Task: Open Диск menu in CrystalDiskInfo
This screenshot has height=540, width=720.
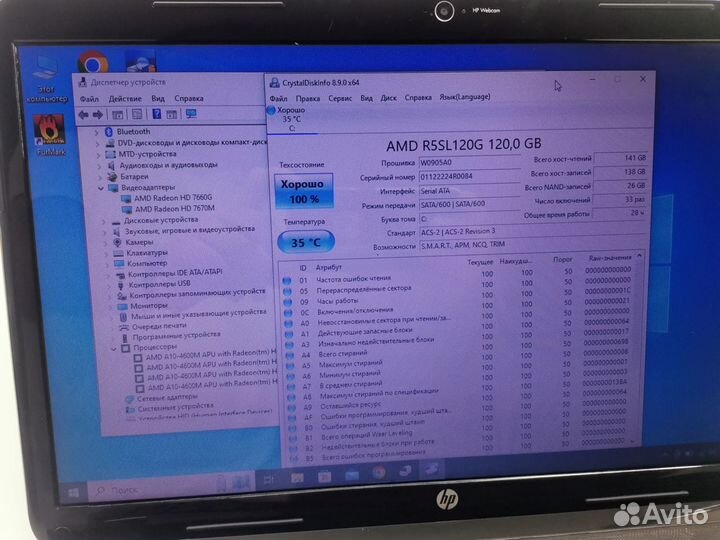Action: point(388,98)
